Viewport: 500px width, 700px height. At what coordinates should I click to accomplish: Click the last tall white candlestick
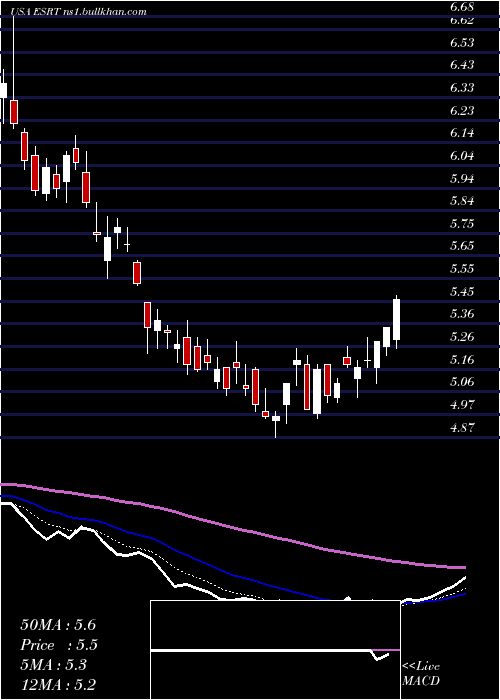tap(396, 320)
